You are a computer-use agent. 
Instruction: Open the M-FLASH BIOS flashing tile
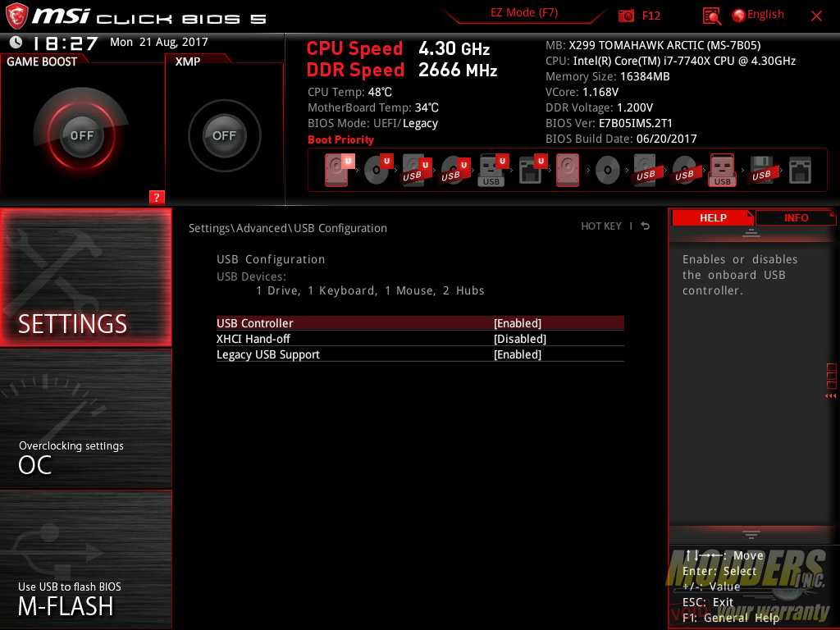(x=85, y=559)
